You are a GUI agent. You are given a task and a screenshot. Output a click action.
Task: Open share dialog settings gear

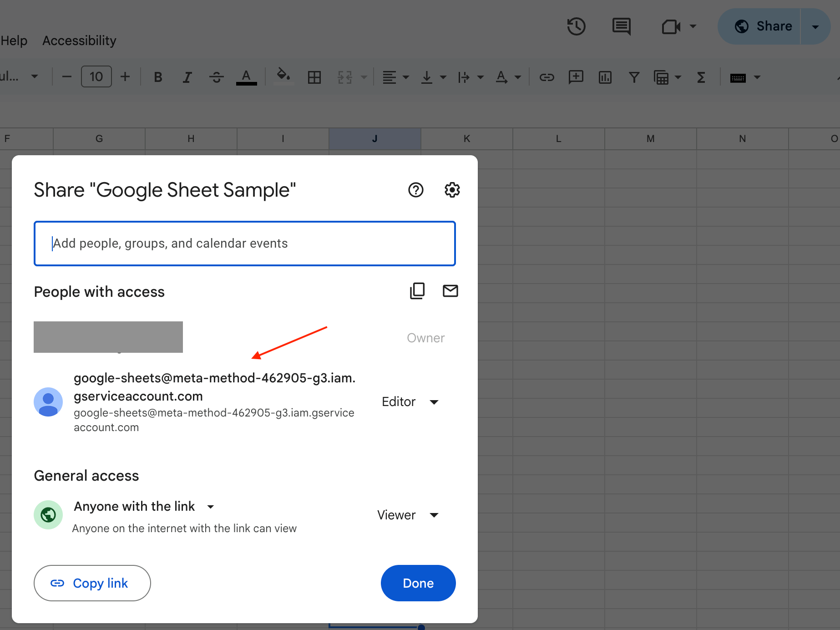point(452,190)
